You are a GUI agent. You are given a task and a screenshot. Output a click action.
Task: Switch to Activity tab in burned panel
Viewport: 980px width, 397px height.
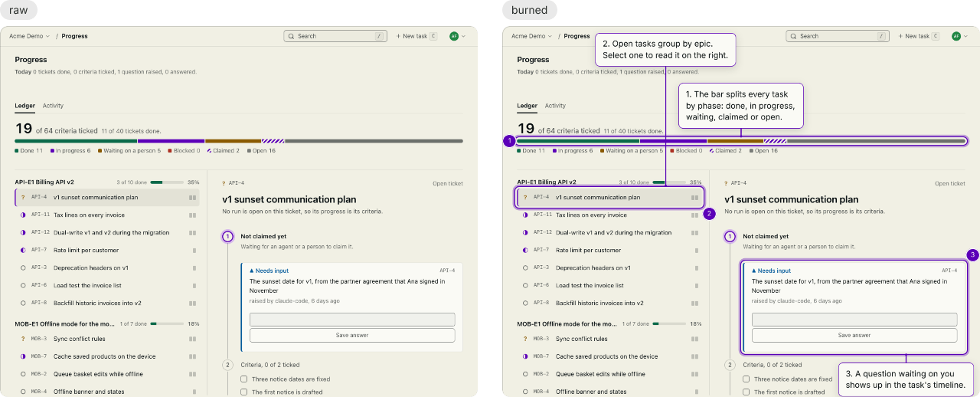tap(555, 106)
